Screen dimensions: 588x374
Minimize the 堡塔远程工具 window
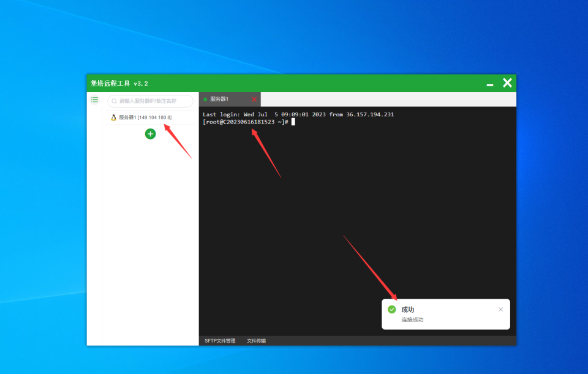490,84
